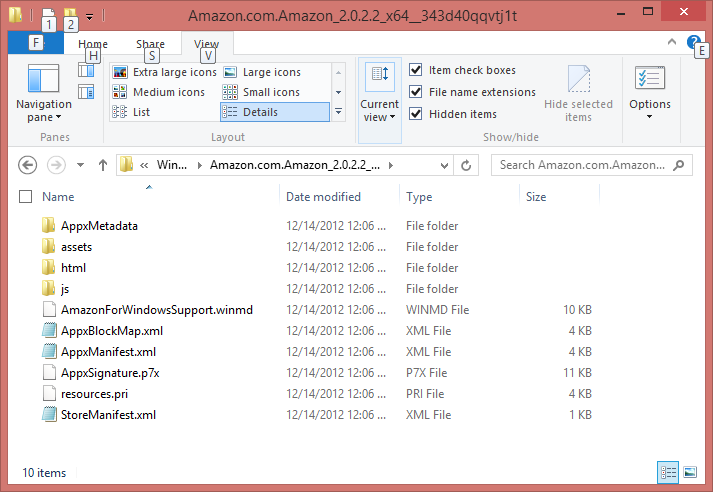713x492 pixels.
Task: Click the Amazon.com.Amazon_2.0.2.2 breadcrumb
Action: [x=295, y=165]
